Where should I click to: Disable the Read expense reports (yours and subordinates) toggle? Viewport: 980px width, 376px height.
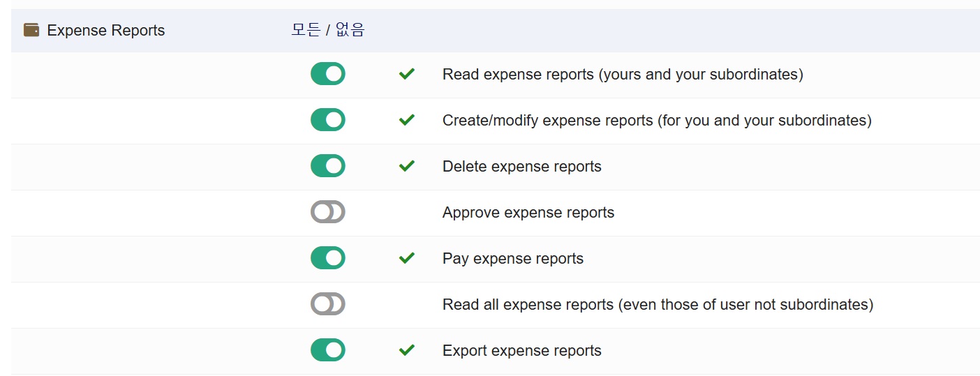coord(327,74)
